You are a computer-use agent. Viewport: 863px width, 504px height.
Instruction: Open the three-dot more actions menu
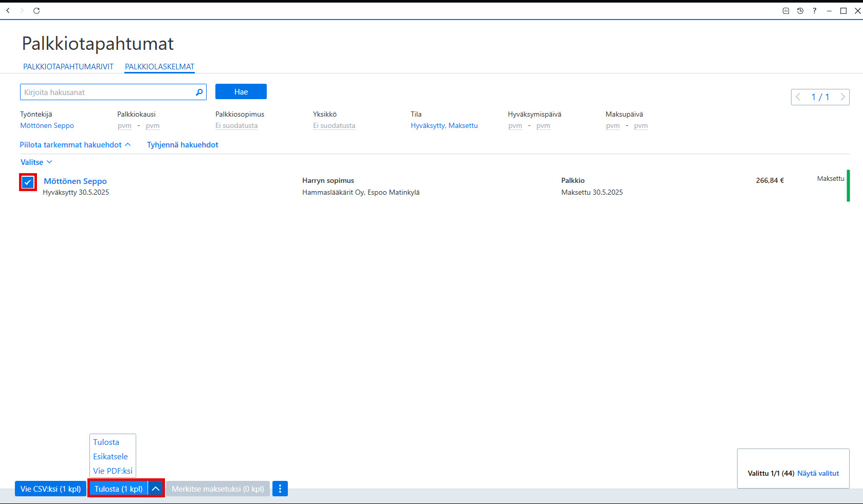pyautogui.click(x=280, y=489)
